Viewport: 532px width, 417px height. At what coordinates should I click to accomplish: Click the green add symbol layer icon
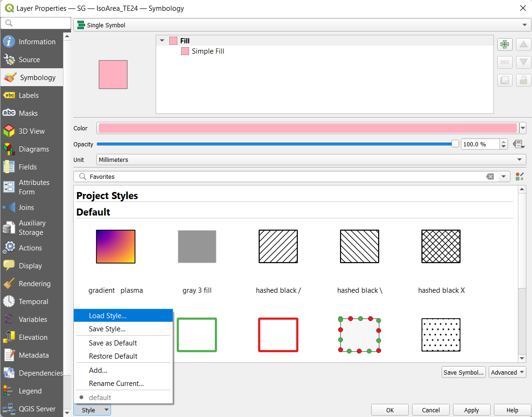(x=505, y=45)
